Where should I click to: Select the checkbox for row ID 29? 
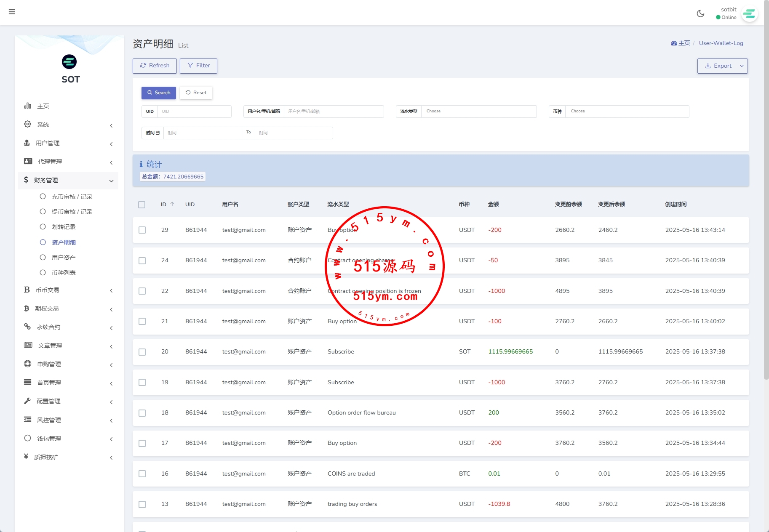(x=142, y=230)
